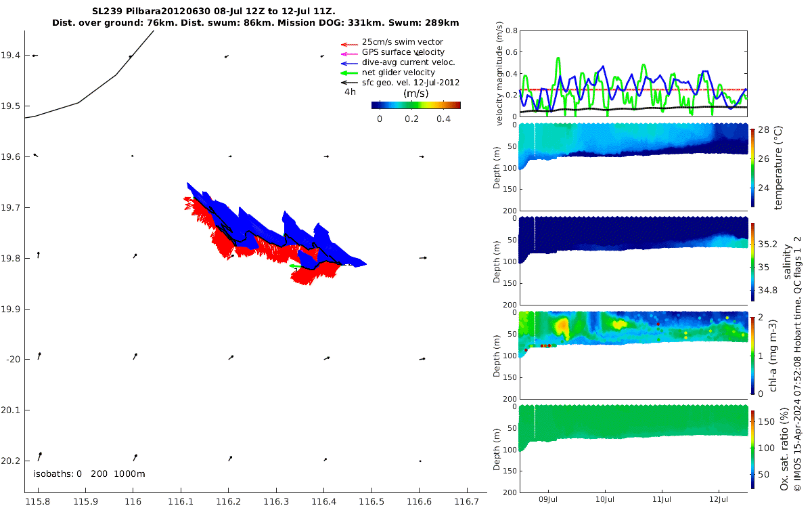Click the '(m/s)' colorbar unit label
The height and width of the screenshot is (508, 812).
click(x=415, y=93)
